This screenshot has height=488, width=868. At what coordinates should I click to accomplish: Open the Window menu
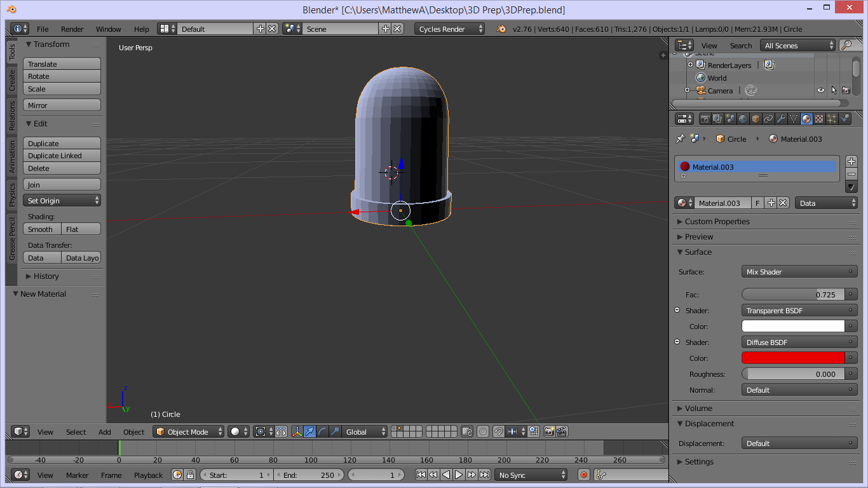(109, 29)
